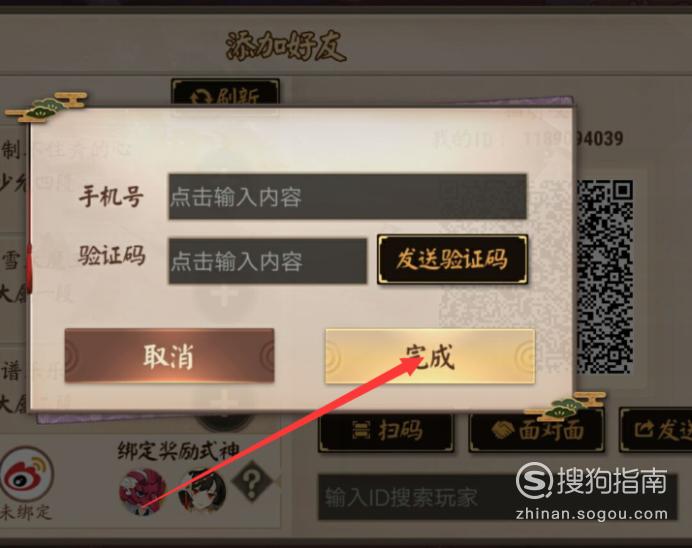Tap the QR code image
Image resolution: width=692 pixels, height=548 pixels.
click(606, 276)
